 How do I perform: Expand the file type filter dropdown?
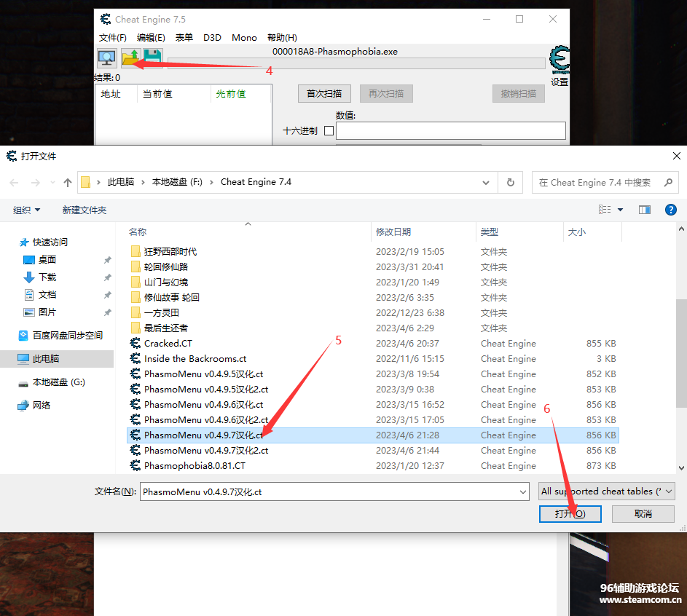(607, 491)
